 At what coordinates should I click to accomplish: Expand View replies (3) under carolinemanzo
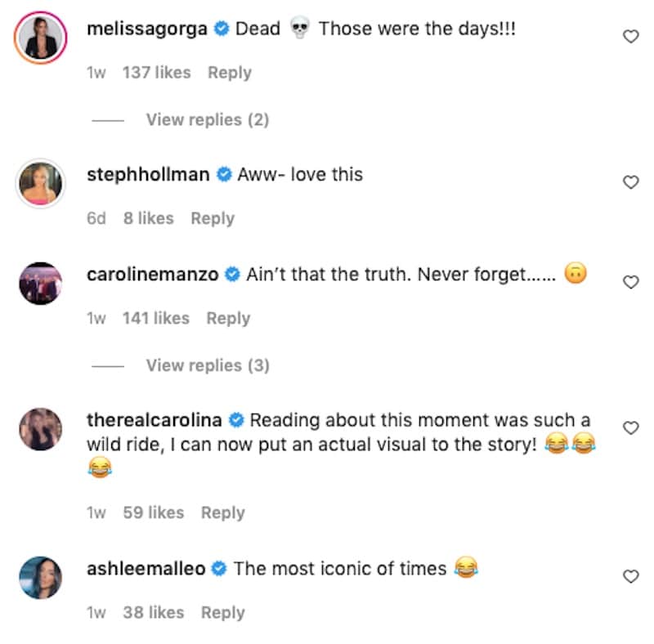207,365
